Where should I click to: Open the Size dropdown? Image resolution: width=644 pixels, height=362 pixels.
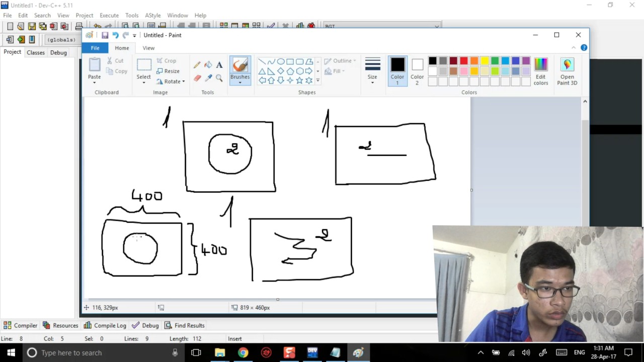372,71
